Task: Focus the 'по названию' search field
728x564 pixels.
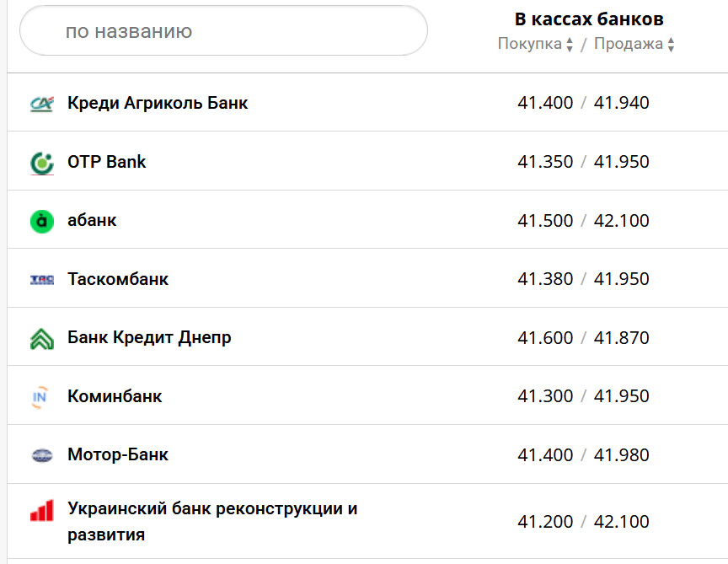Action: (223, 32)
